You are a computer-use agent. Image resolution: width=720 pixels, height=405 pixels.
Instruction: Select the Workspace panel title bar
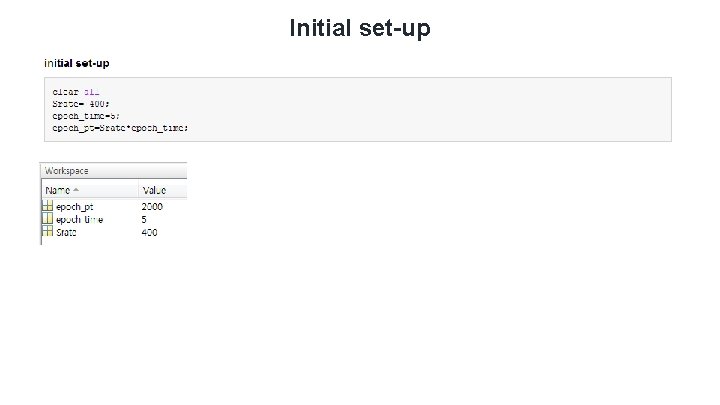(114, 170)
